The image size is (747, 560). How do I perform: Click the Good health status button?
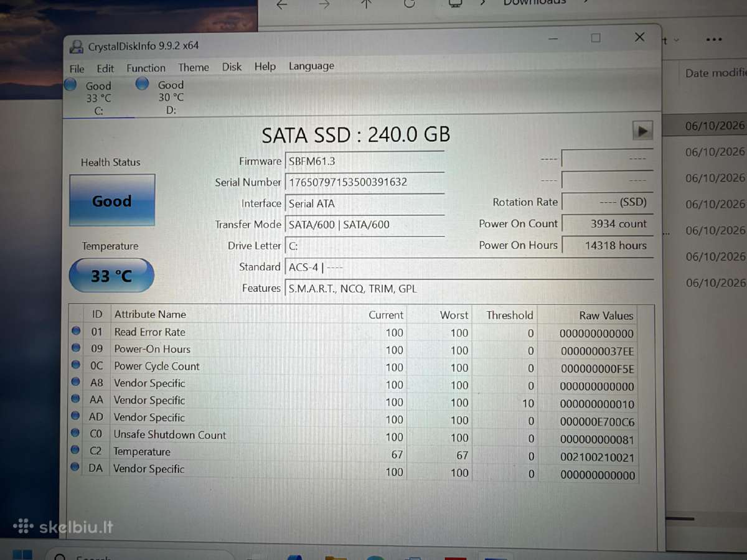click(x=112, y=200)
